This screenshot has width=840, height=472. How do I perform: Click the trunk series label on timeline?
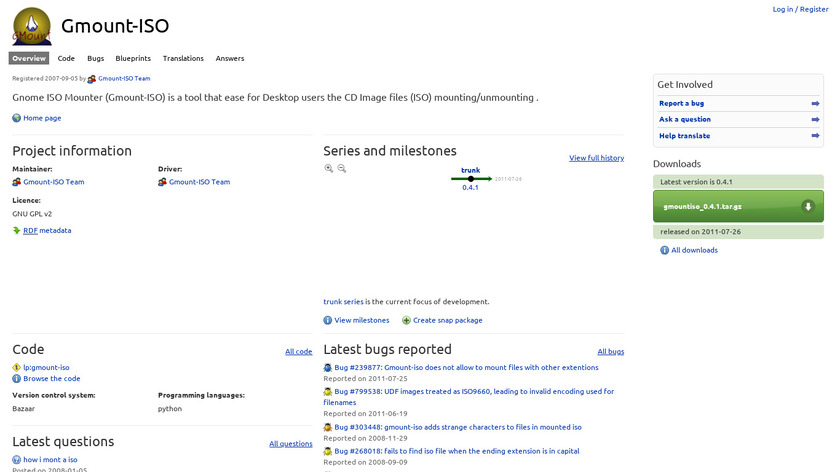(470, 170)
